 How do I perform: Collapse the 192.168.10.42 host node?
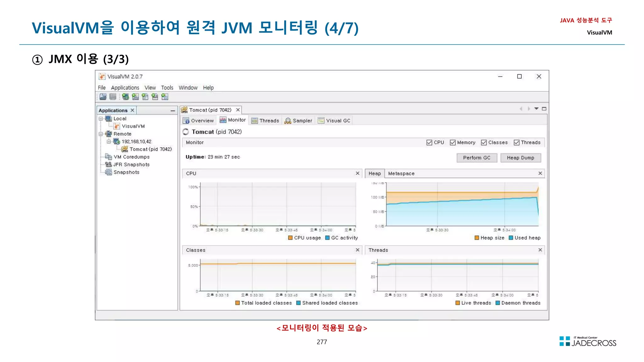108,142
